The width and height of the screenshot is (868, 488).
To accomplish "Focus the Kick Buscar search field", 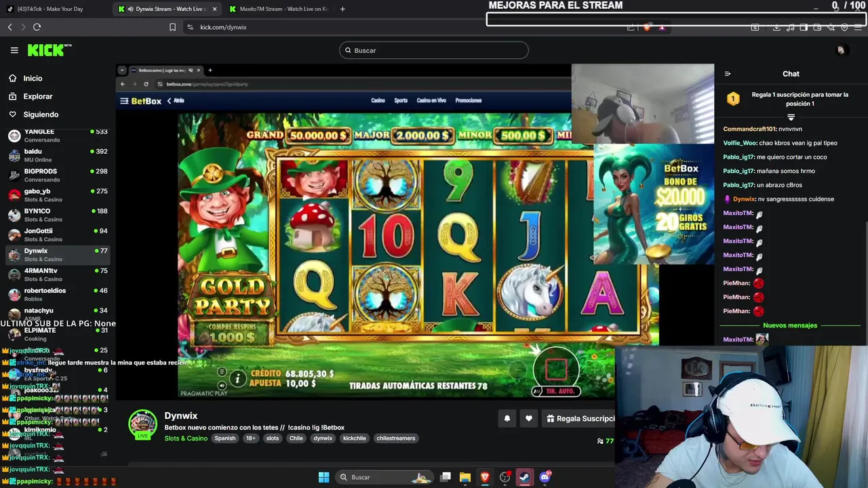I will click(433, 50).
